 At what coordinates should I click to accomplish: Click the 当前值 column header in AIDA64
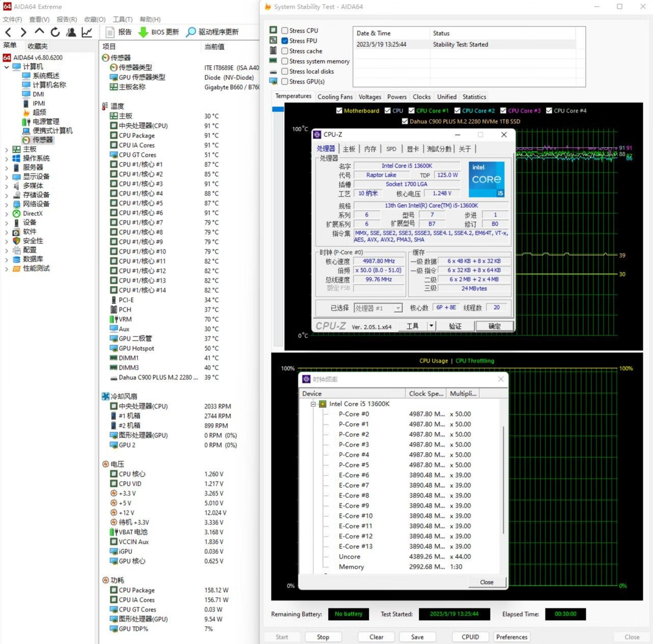(214, 46)
